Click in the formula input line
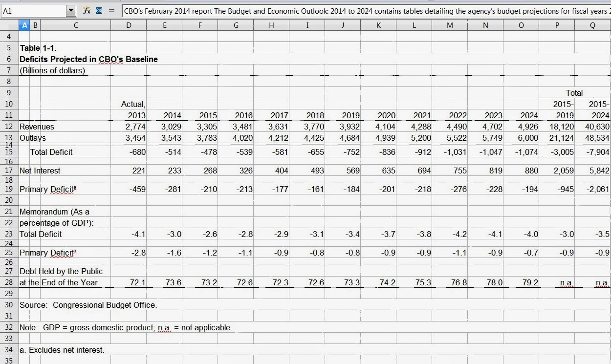The height and width of the screenshot is (364, 611). (x=366, y=10)
